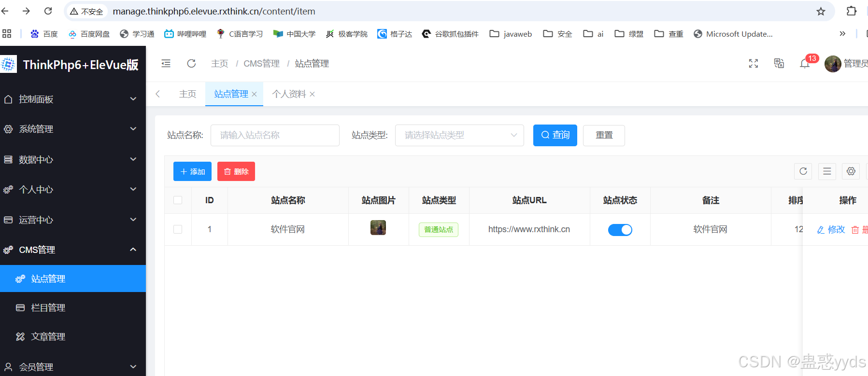
Task: Click the 站点URL column header
Action: 529,200
